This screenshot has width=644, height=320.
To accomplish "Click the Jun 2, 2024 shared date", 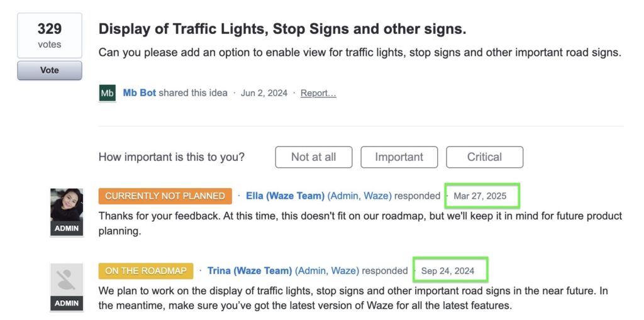I will [264, 93].
